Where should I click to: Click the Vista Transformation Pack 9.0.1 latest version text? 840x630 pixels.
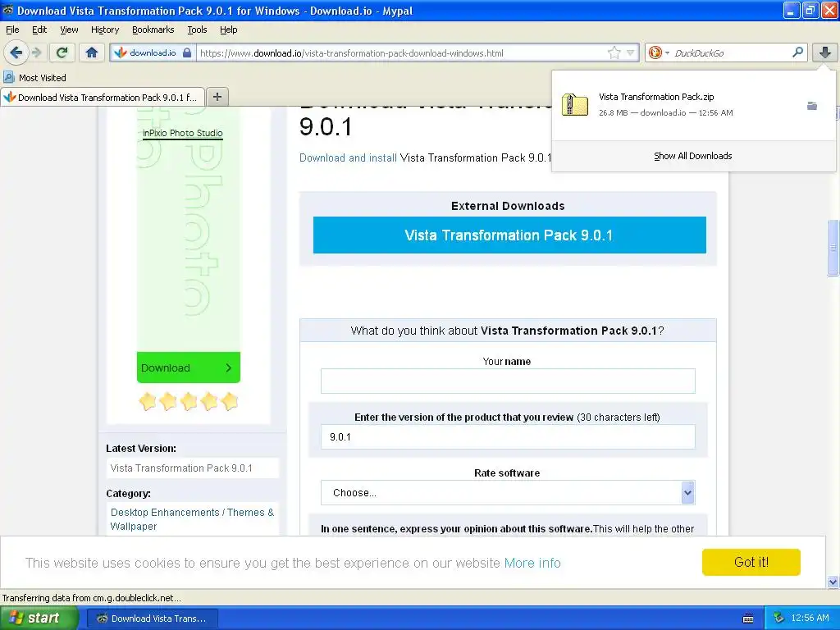coord(181,468)
